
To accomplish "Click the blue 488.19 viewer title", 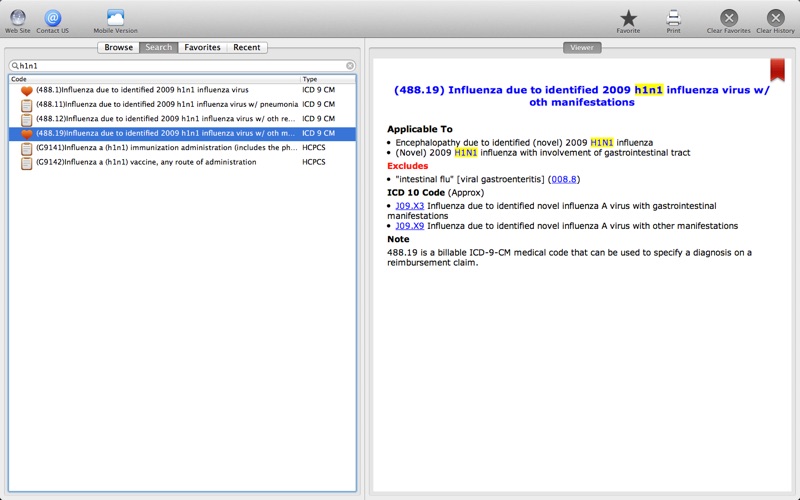I will [x=582, y=96].
